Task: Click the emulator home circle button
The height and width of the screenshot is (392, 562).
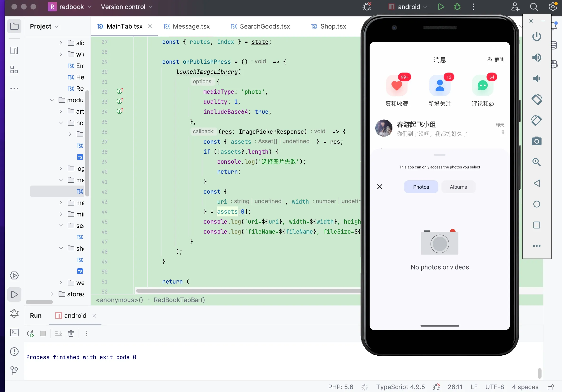Action: click(x=537, y=204)
